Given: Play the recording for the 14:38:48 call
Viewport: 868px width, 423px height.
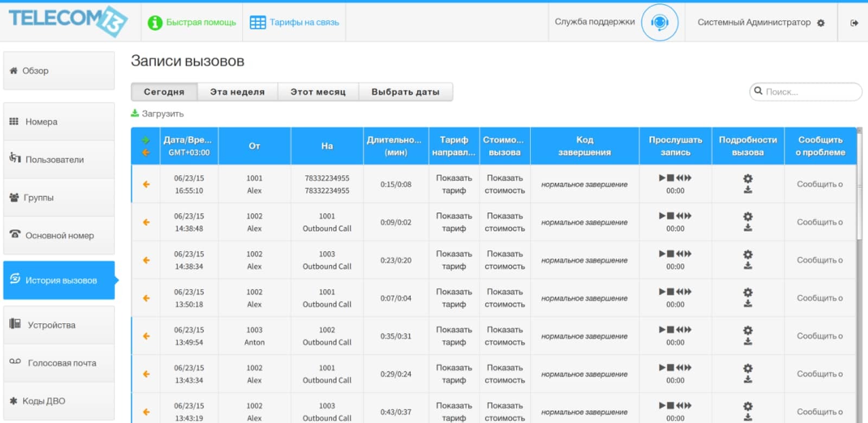Looking at the screenshot, I should pos(662,216).
